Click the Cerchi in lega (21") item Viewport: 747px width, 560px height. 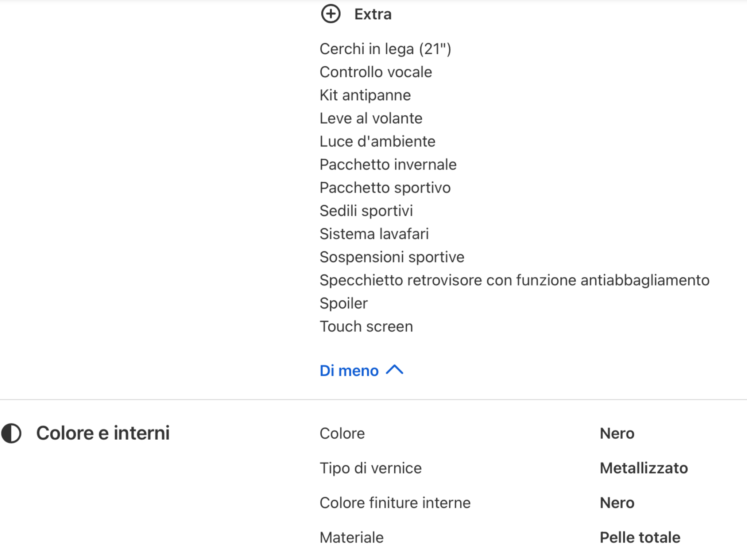[x=385, y=49]
